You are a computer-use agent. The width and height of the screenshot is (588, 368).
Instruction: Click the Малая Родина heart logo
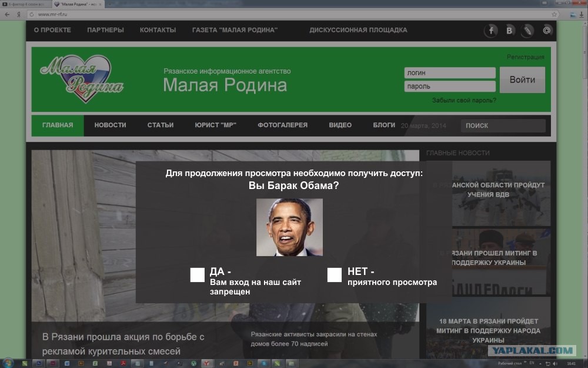pos(82,79)
